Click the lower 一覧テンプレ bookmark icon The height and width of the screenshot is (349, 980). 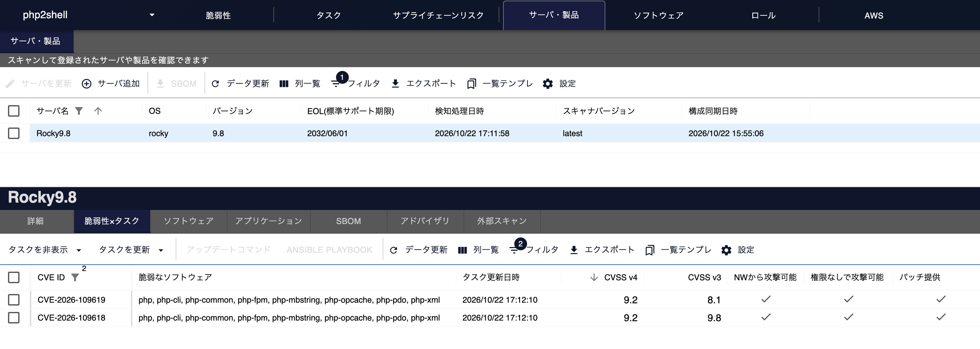650,250
